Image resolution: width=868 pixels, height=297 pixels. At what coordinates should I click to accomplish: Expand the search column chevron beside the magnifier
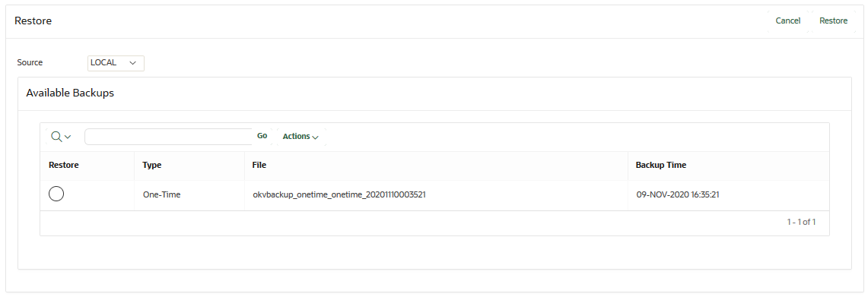(x=68, y=137)
